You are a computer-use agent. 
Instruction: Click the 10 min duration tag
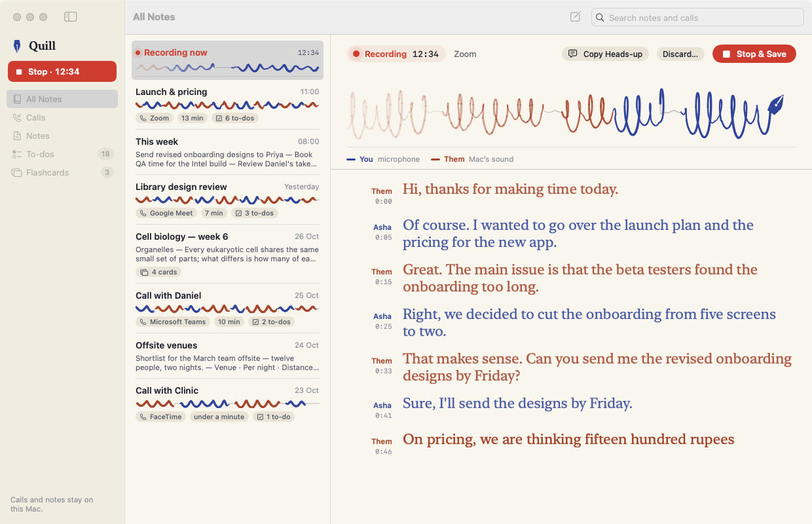click(x=229, y=322)
